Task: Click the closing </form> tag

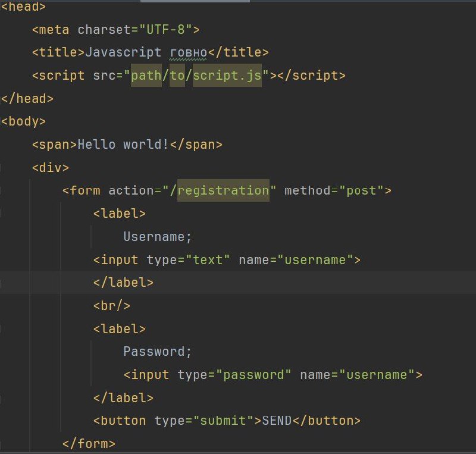Action: click(89, 444)
